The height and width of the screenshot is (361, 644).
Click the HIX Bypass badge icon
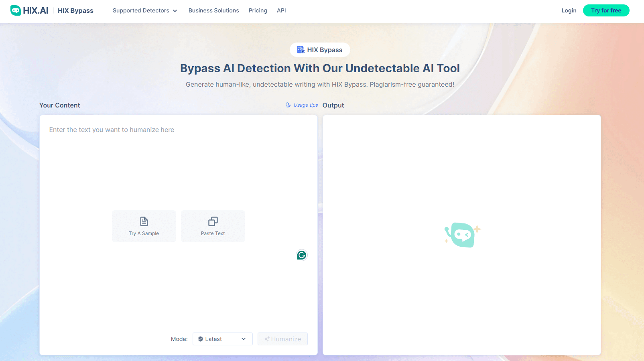click(x=301, y=50)
